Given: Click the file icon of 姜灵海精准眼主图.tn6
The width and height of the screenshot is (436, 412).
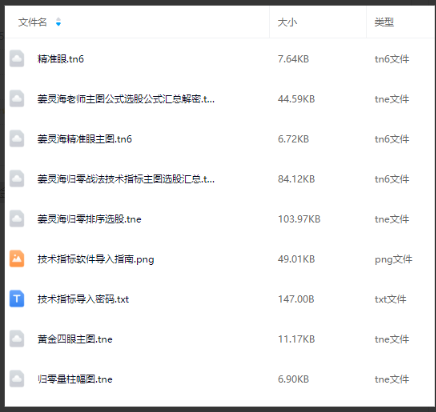Looking at the screenshot, I should coord(17,139).
